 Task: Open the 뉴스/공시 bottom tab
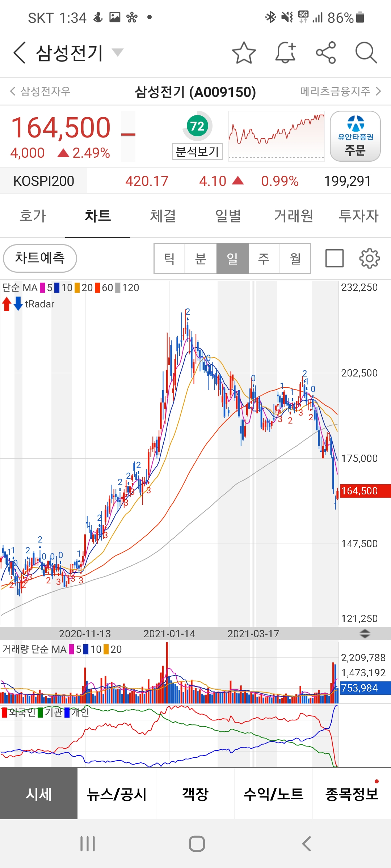pos(117,794)
